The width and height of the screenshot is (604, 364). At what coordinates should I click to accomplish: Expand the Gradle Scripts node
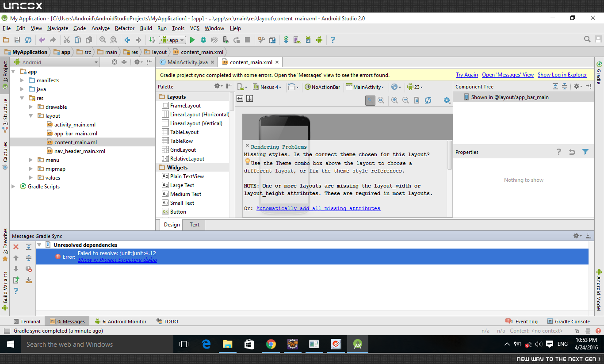click(13, 187)
